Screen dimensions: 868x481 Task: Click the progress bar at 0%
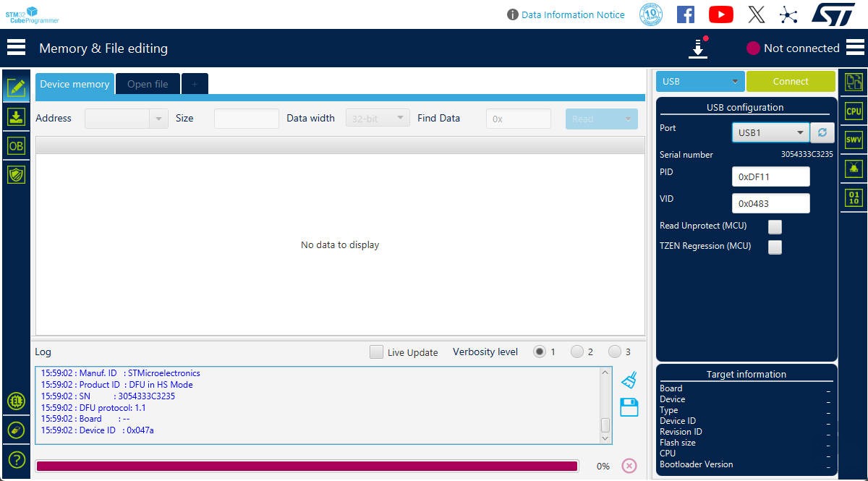coord(307,466)
